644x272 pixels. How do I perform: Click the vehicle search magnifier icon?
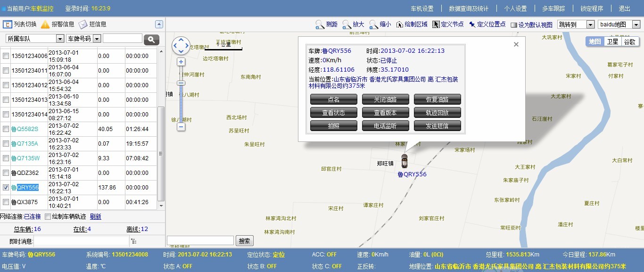pyautogui.click(x=151, y=38)
